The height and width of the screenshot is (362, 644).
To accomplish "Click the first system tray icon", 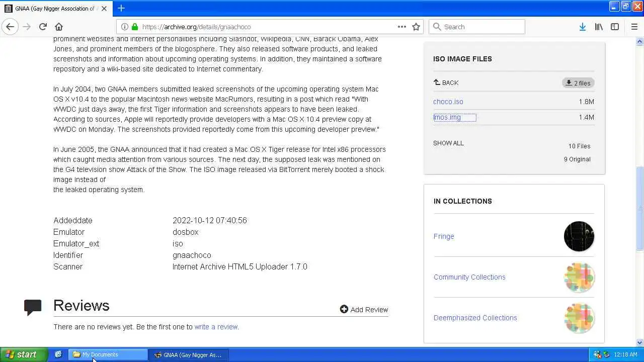I will click(x=597, y=354).
